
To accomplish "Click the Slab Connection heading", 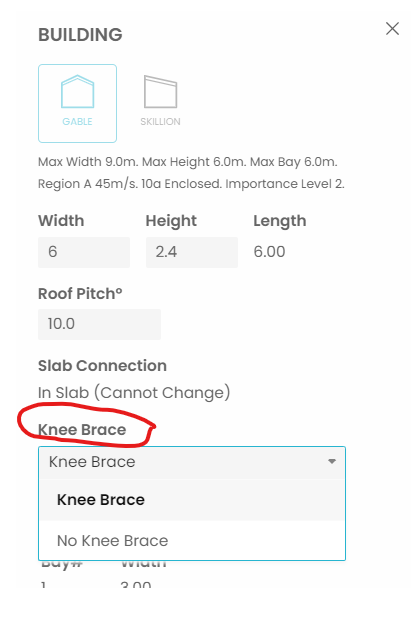I will pyautogui.click(x=102, y=366).
